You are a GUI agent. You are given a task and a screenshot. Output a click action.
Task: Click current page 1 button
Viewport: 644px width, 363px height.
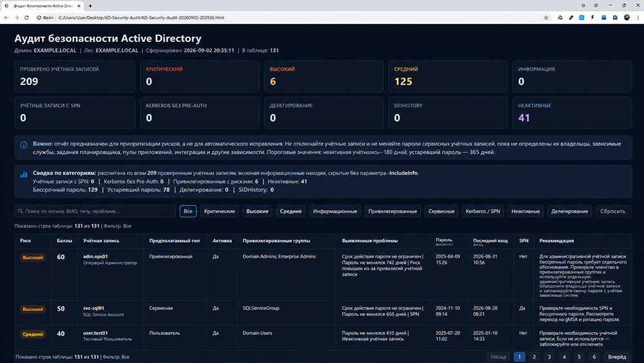[x=519, y=357]
